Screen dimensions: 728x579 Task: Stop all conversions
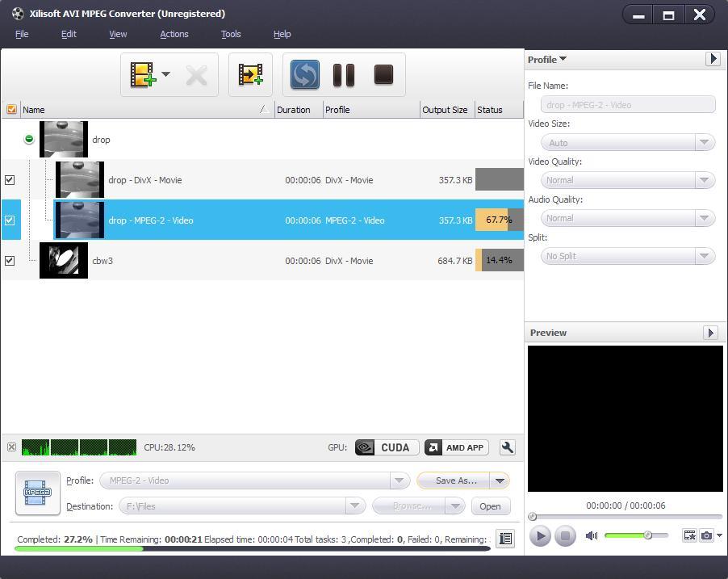point(383,74)
